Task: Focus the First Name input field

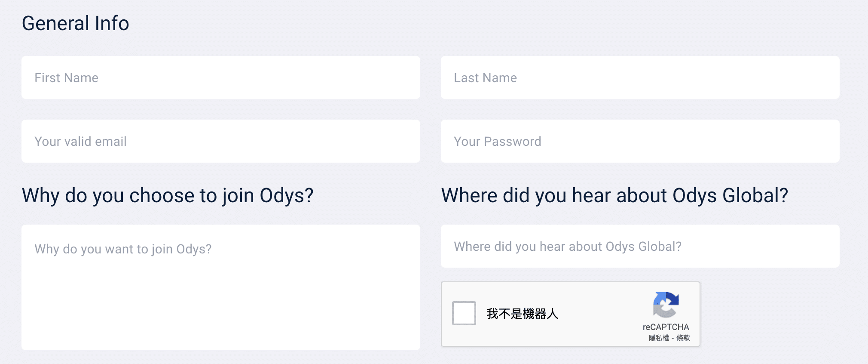Action: pyautogui.click(x=221, y=77)
